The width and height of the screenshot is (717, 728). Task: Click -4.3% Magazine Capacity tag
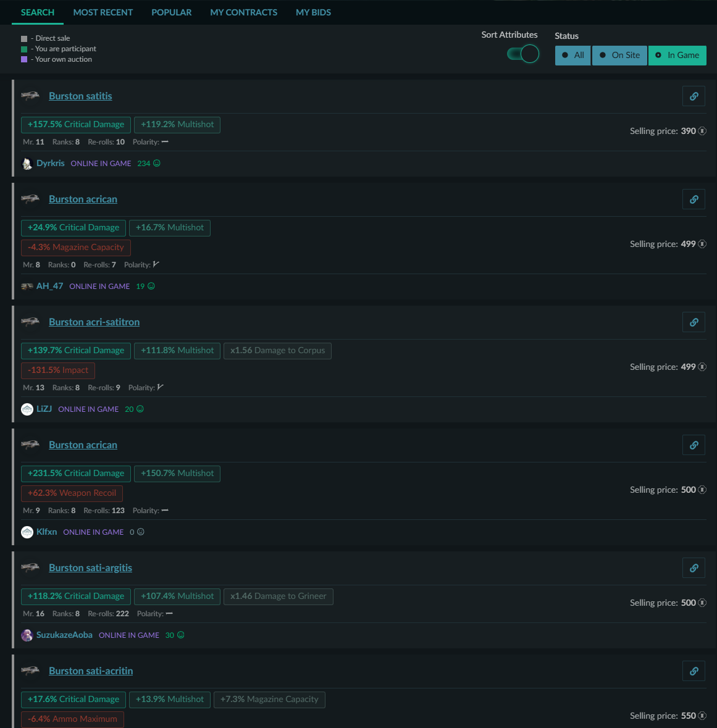click(x=76, y=248)
